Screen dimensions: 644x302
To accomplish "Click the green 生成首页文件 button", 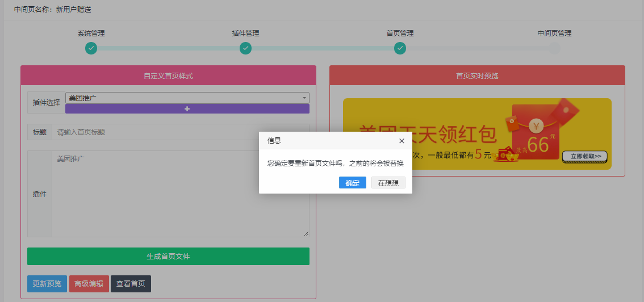I will tap(169, 257).
